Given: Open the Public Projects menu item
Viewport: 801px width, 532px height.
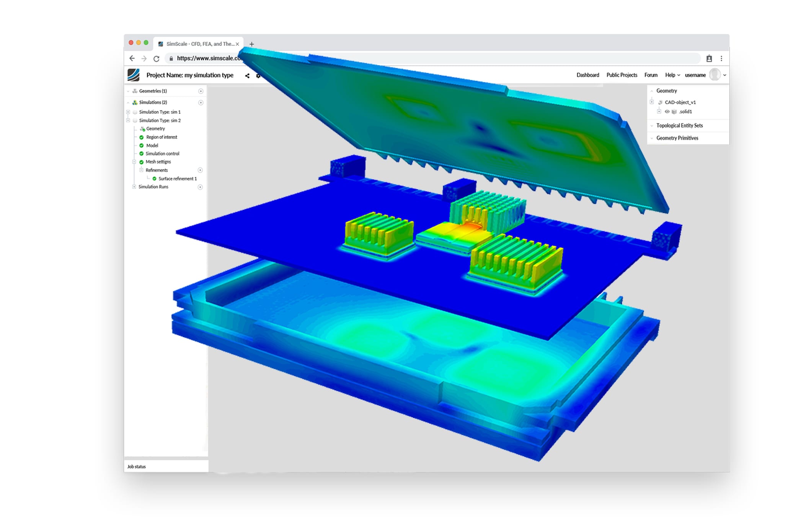Looking at the screenshot, I should [622, 75].
